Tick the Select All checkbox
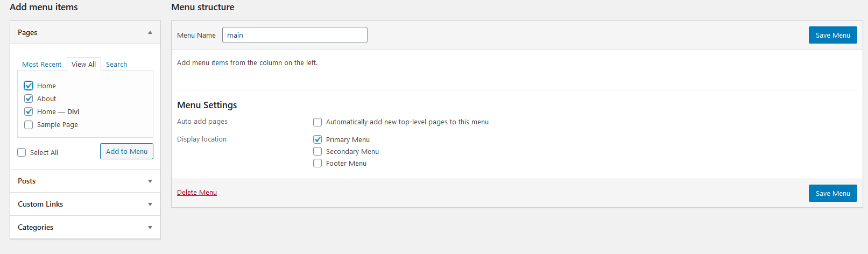This screenshot has width=868, height=254. (22, 152)
